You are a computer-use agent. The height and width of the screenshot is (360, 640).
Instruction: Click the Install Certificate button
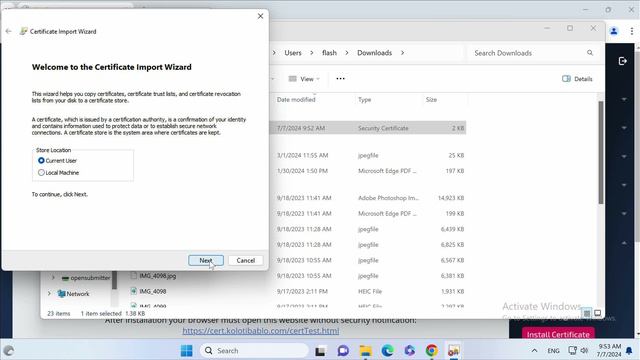point(558,334)
